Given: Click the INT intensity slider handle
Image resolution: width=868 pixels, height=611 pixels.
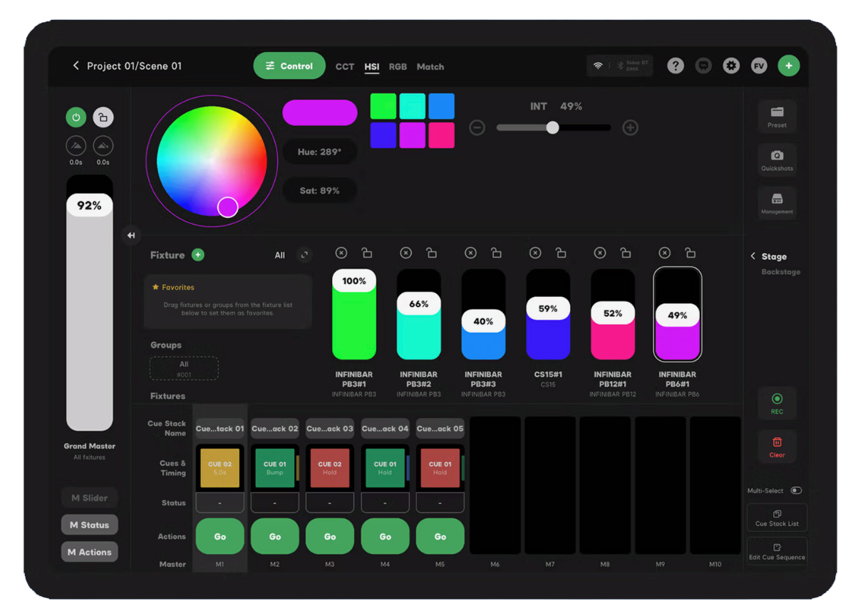Looking at the screenshot, I should [552, 127].
